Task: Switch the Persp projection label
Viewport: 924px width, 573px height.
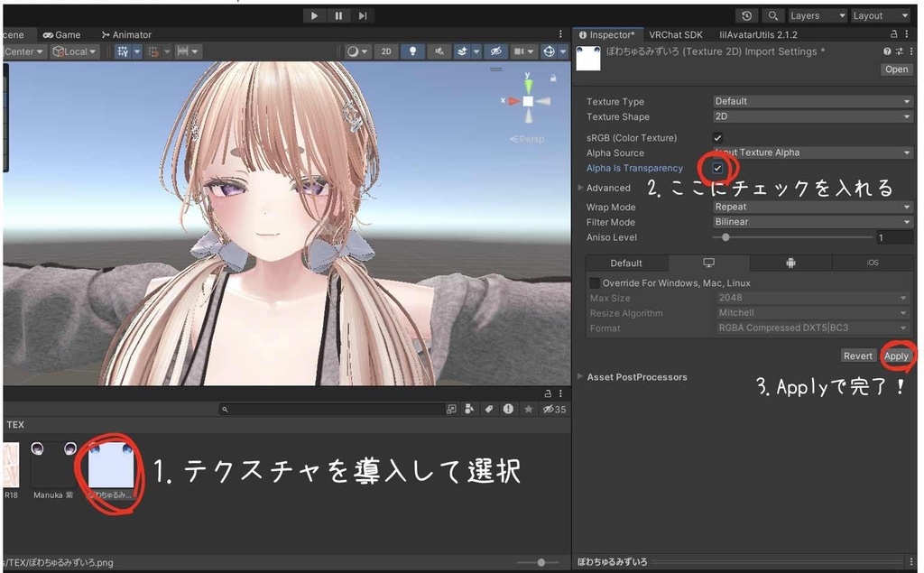Action: [527, 139]
